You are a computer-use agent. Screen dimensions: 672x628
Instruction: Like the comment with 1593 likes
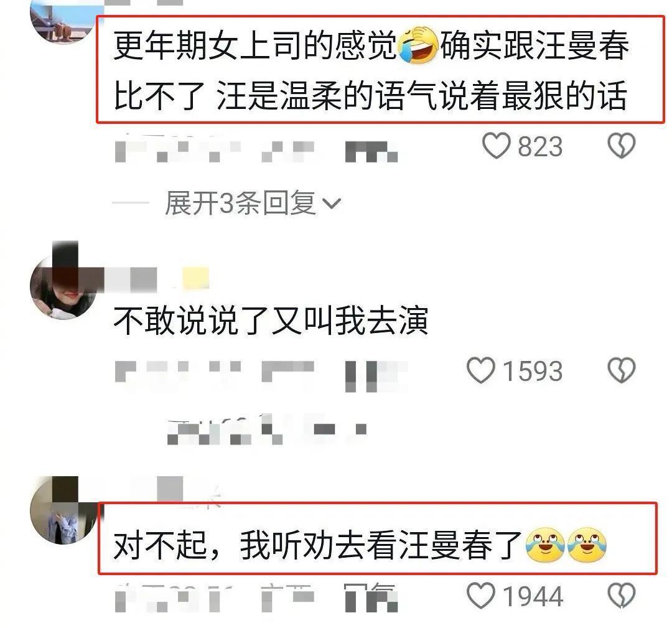point(481,370)
